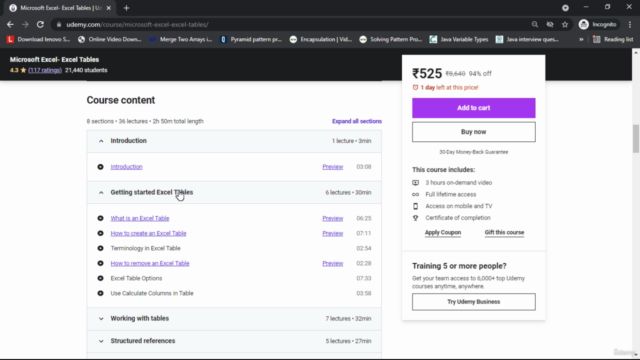Screen dimensions: 640x360
Task: Click the 3 hours on-demand video text
Action: (459, 182)
